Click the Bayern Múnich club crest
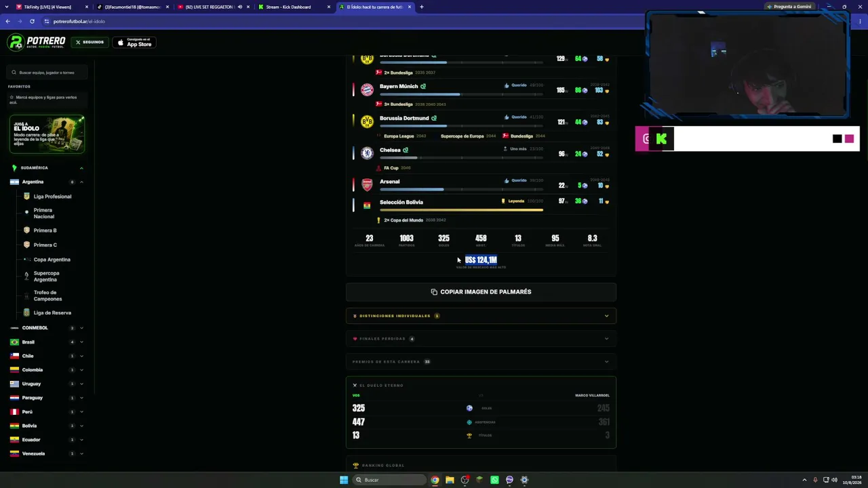 pos(367,89)
